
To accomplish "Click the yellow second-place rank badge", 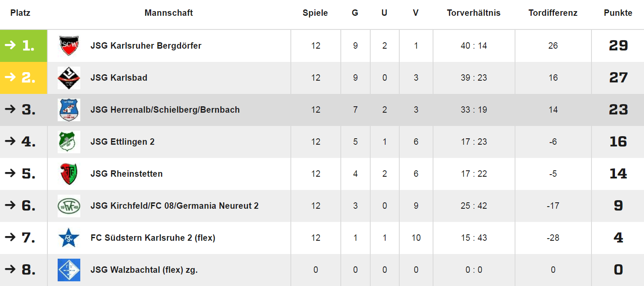I will click(x=23, y=78).
